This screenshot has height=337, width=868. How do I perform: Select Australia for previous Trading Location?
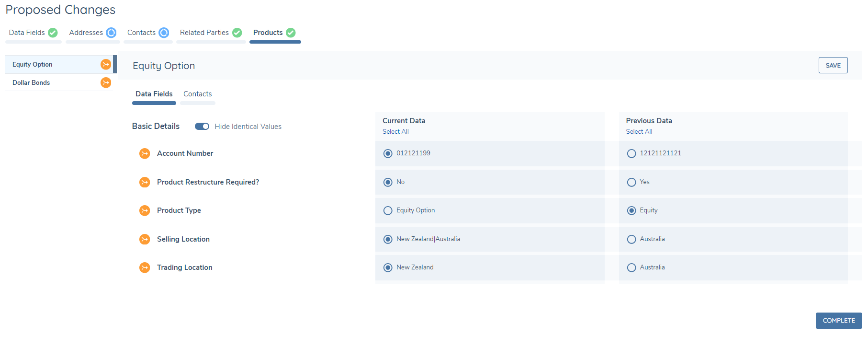[x=631, y=267]
